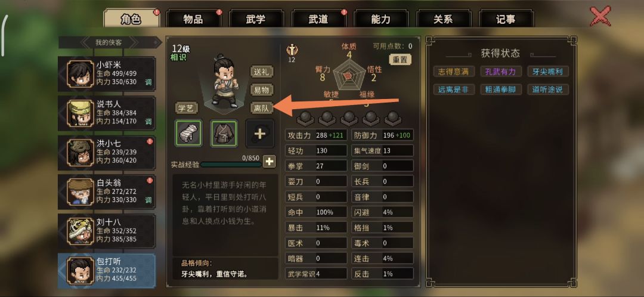The height and width of the screenshot is (297, 644).
Task: Open the 物品 tab
Action: pyautogui.click(x=193, y=19)
